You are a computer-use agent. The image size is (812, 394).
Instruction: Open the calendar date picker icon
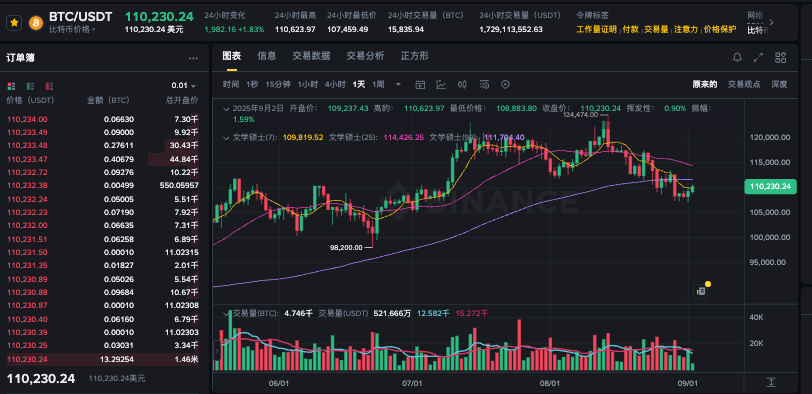coord(420,84)
